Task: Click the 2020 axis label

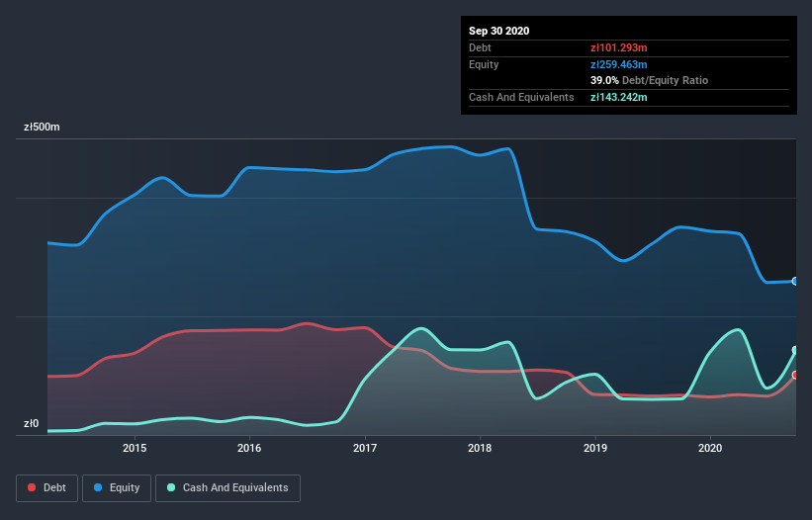Action: click(710, 448)
